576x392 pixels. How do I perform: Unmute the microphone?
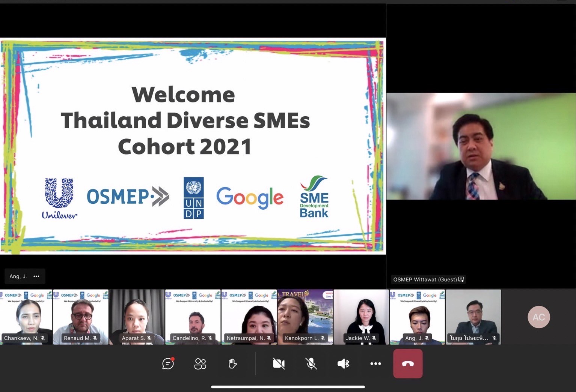tap(311, 363)
